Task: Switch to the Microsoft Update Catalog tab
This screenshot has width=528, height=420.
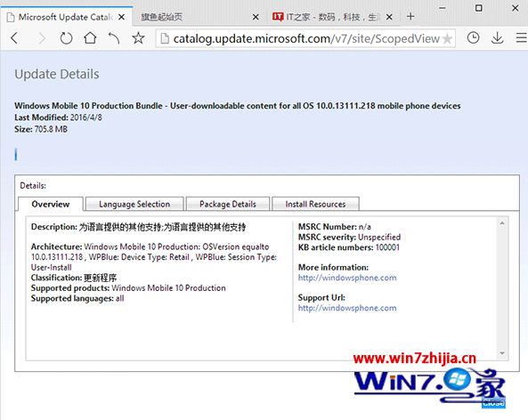Action: 66,17
